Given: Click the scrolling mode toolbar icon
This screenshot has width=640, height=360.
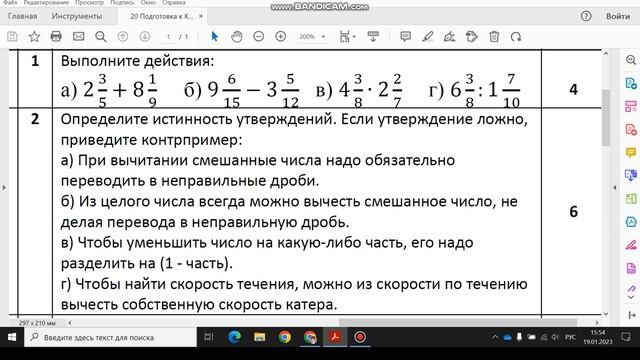Looking at the screenshot, I should 373,37.
